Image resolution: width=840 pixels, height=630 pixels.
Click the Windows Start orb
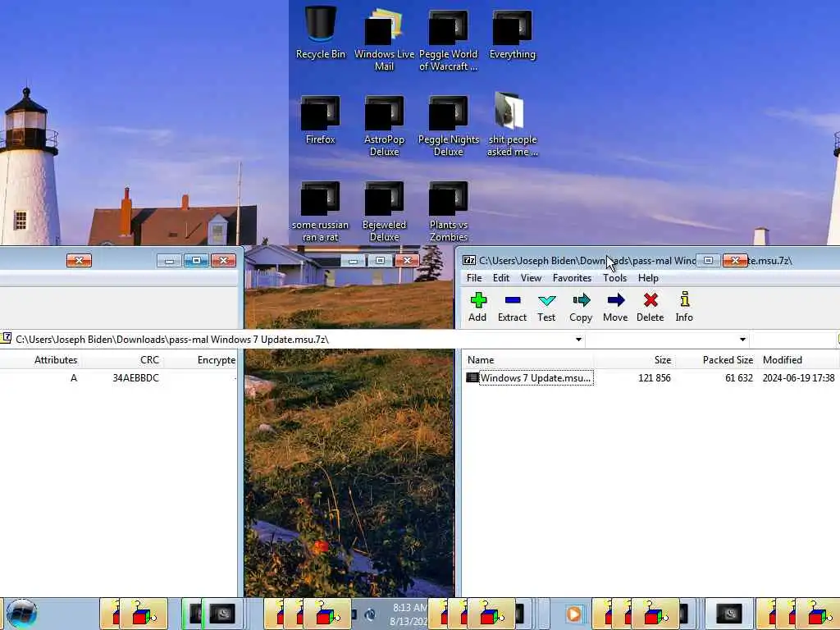[22, 614]
